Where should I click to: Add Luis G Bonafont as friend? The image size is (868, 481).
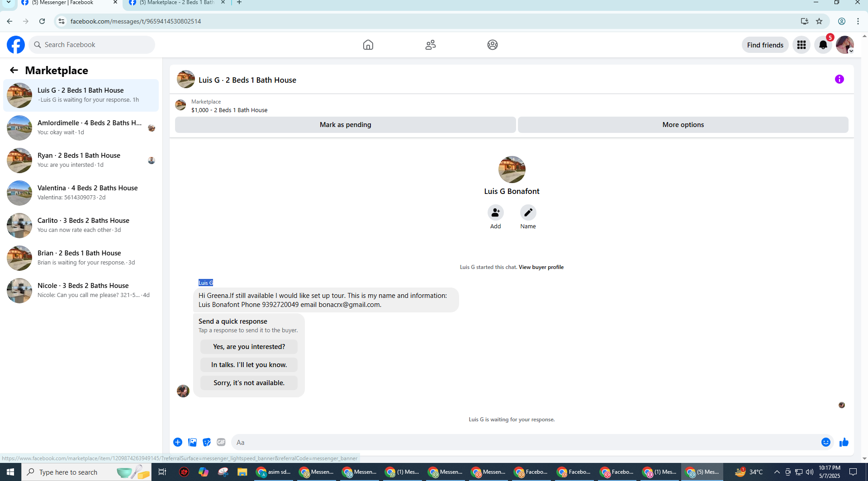click(x=496, y=212)
